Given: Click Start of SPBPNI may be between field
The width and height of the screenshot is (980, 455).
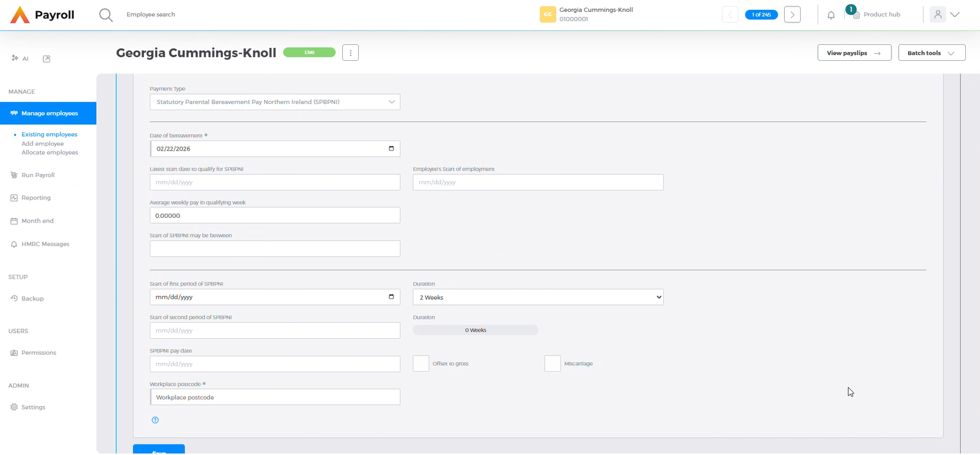Looking at the screenshot, I should tap(275, 248).
